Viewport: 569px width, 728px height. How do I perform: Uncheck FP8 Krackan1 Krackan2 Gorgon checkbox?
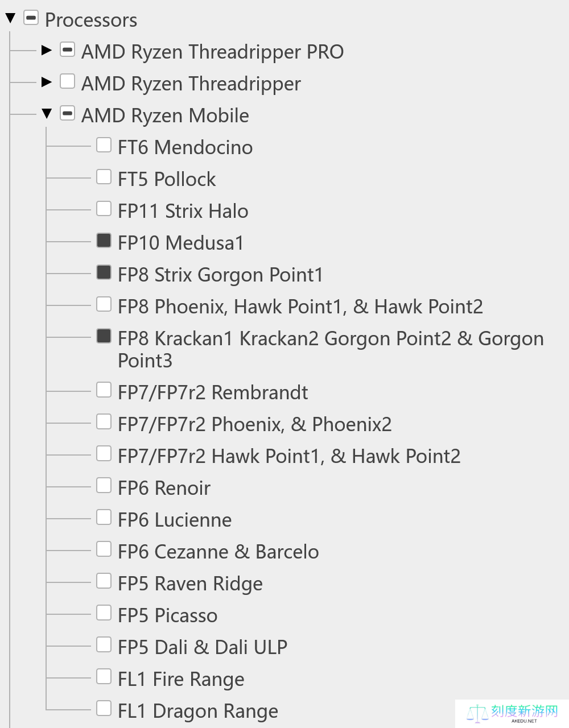(x=104, y=336)
